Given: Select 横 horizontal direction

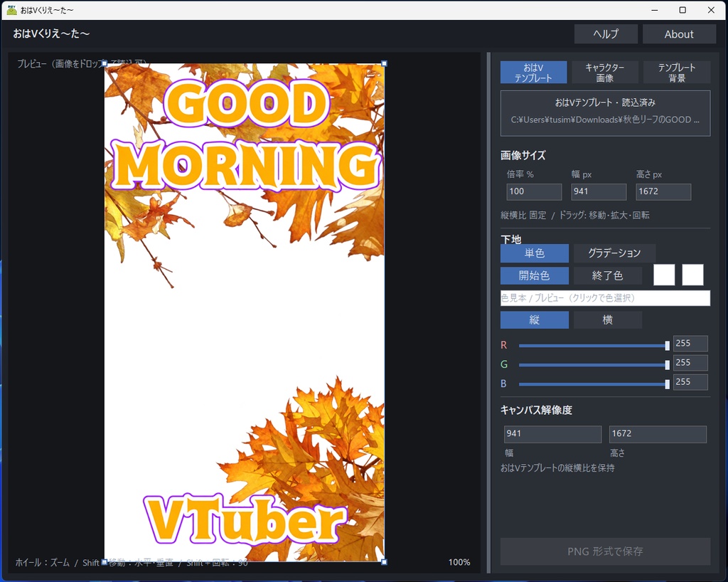Looking at the screenshot, I should pyautogui.click(x=607, y=320).
